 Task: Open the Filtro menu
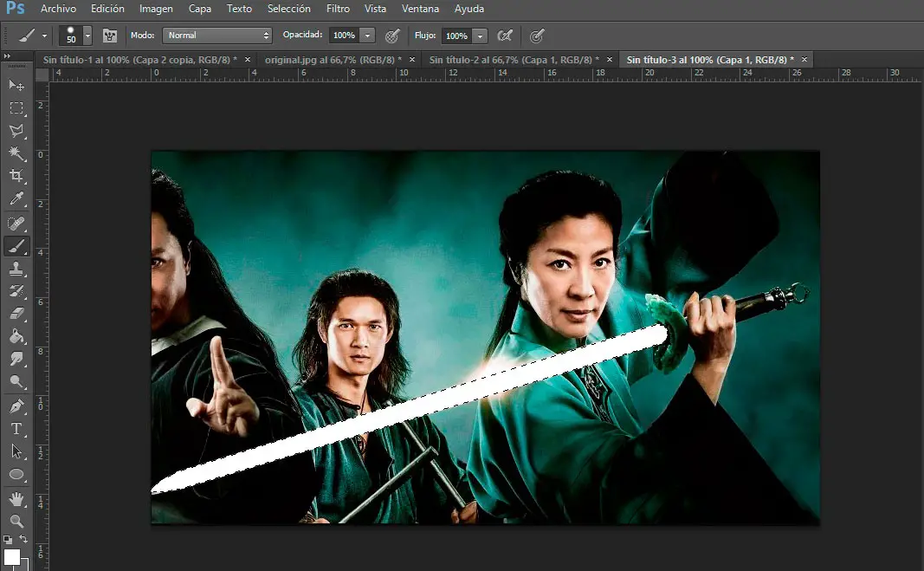point(338,9)
